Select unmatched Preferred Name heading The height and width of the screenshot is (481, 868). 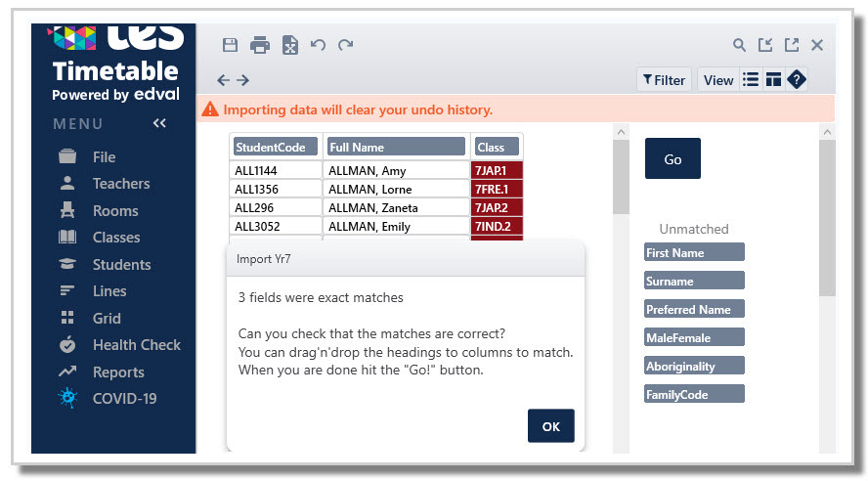tap(694, 309)
